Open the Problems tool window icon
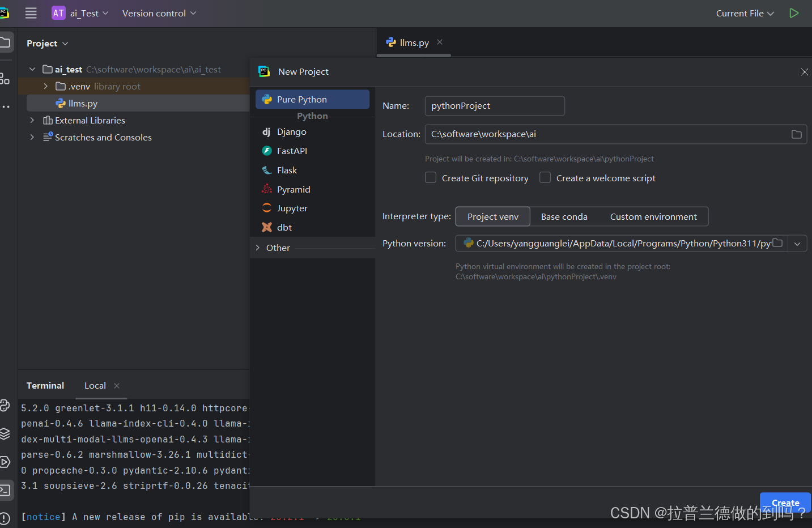Viewport: 812px width, 528px height. click(x=5, y=518)
